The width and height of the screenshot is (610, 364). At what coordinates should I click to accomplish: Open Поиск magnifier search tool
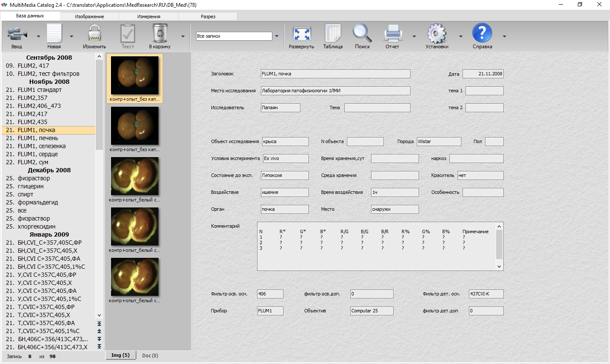tap(362, 34)
